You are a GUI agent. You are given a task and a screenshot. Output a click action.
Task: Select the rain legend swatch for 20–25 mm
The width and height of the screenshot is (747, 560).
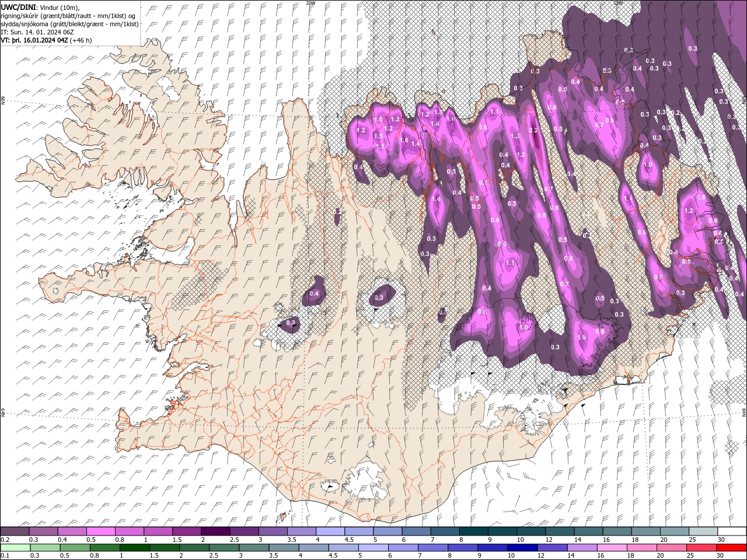(673, 548)
